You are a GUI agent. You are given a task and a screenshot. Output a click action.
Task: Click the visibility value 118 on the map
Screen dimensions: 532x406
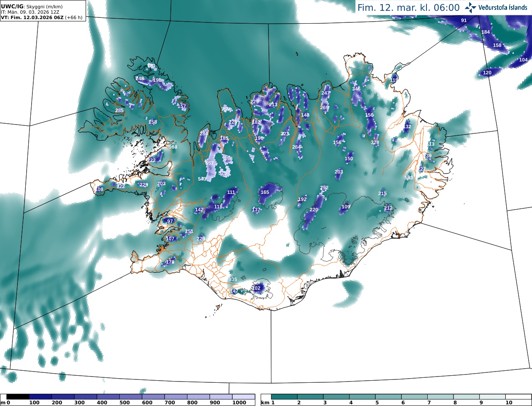[x=218, y=207]
